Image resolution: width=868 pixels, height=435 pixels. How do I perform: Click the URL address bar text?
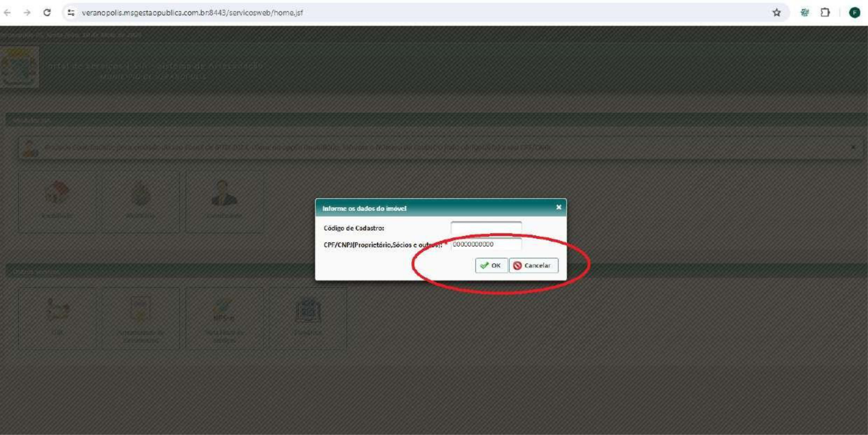coord(192,13)
